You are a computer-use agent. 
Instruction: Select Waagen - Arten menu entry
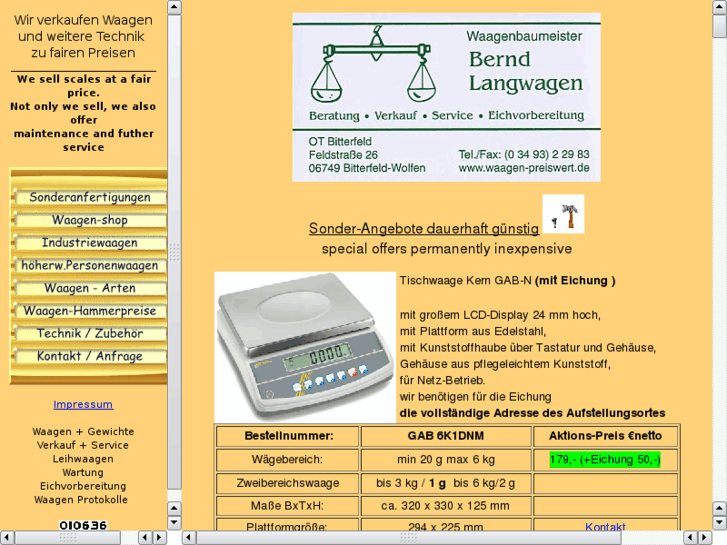pos(90,289)
